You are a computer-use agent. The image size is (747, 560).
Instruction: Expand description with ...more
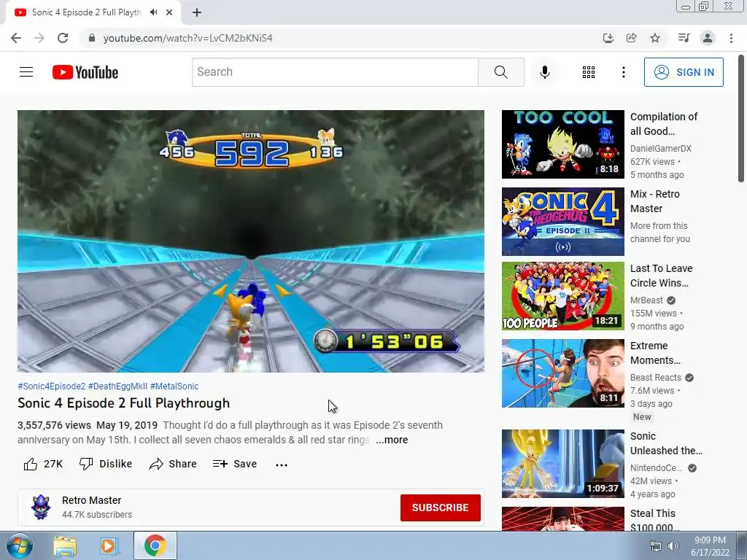392,440
